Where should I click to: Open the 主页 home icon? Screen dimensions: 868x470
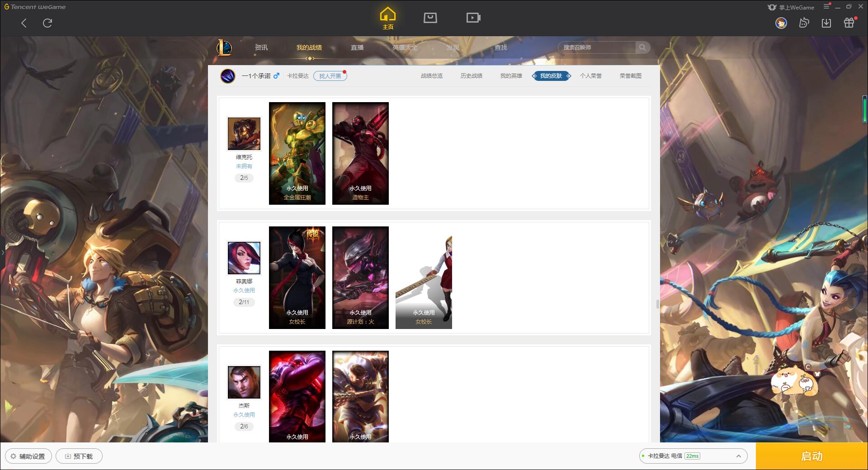click(x=388, y=19)
